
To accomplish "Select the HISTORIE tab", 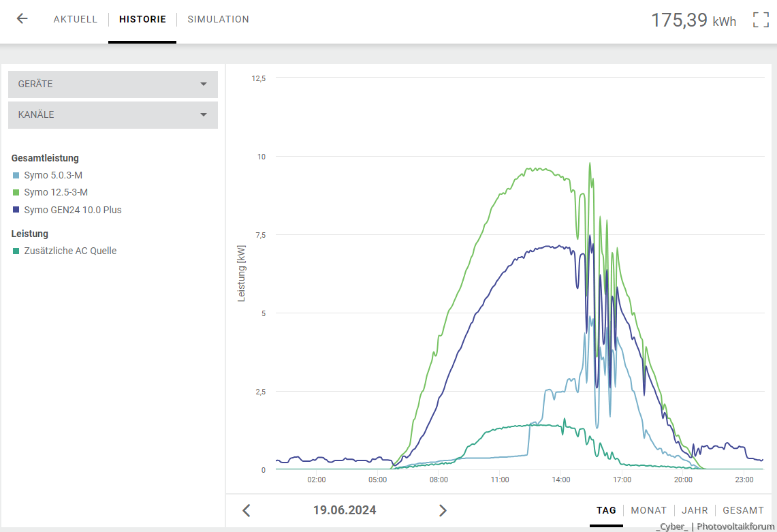I will 142,19.
